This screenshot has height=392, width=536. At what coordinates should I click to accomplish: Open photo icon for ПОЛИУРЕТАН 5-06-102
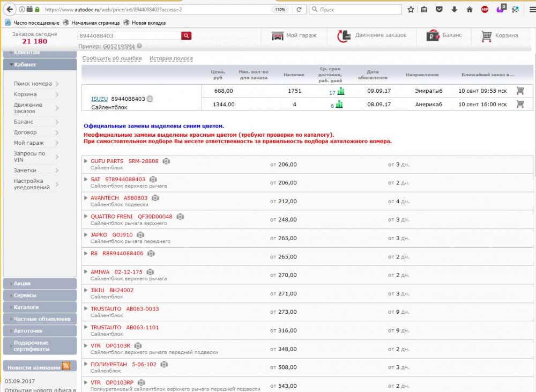point(164,364)
